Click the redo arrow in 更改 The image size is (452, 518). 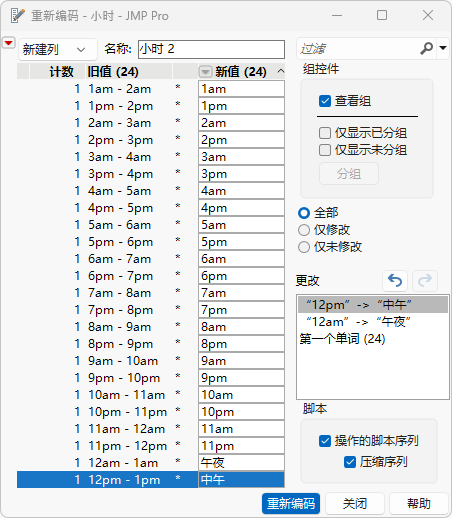425,281
